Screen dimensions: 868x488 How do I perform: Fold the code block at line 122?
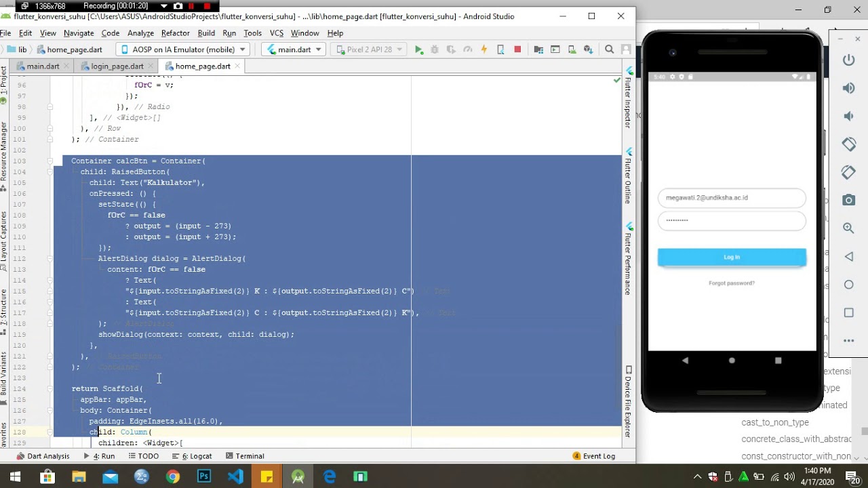tap(50, 367)
